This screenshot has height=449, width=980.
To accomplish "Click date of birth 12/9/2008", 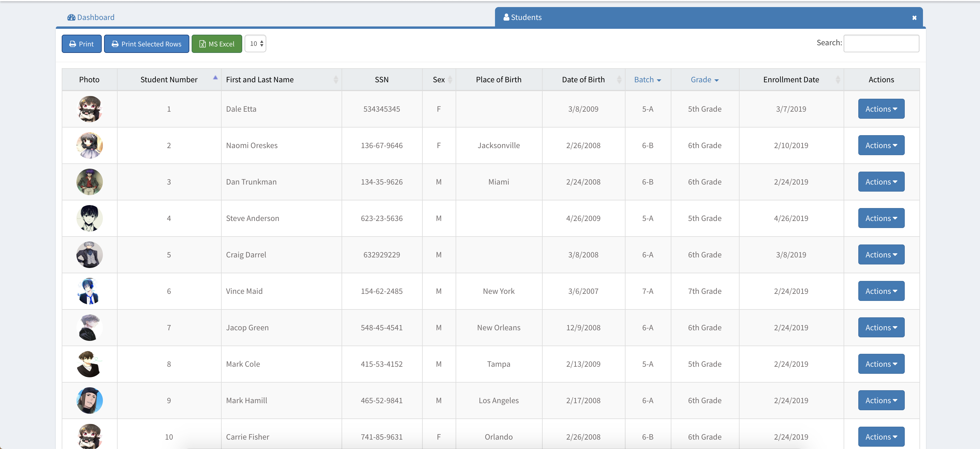I will pos(583,328).
